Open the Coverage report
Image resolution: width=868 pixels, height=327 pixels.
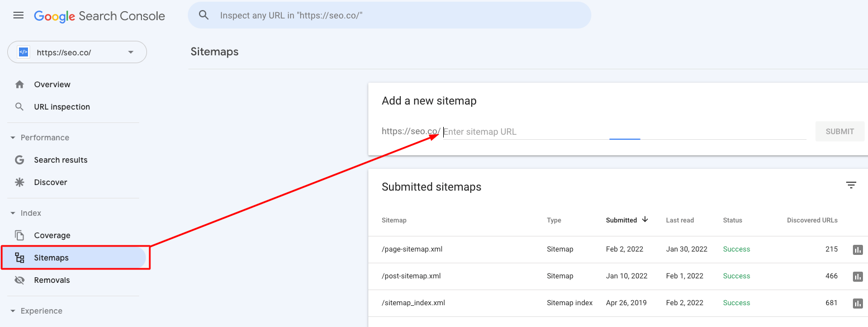[52, 235]
